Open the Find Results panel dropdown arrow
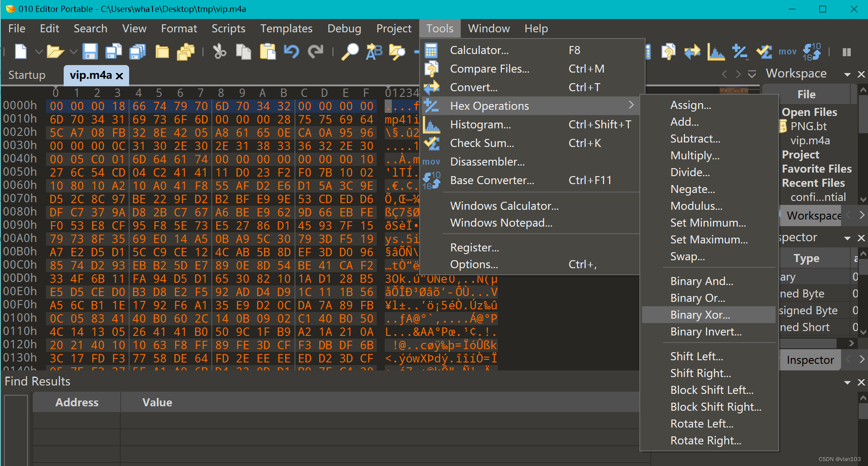The height and width of the screenshot is (466, 868). click(x=847, y=382)
